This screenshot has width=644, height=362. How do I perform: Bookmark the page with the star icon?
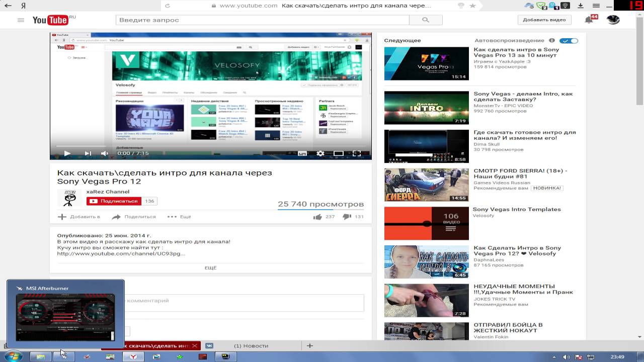pos(472,6)
